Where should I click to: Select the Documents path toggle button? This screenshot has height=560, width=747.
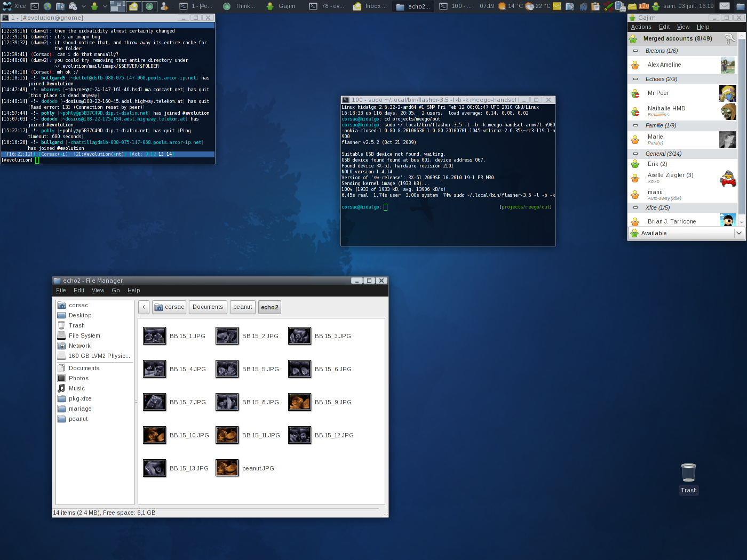tap(208, 307)
